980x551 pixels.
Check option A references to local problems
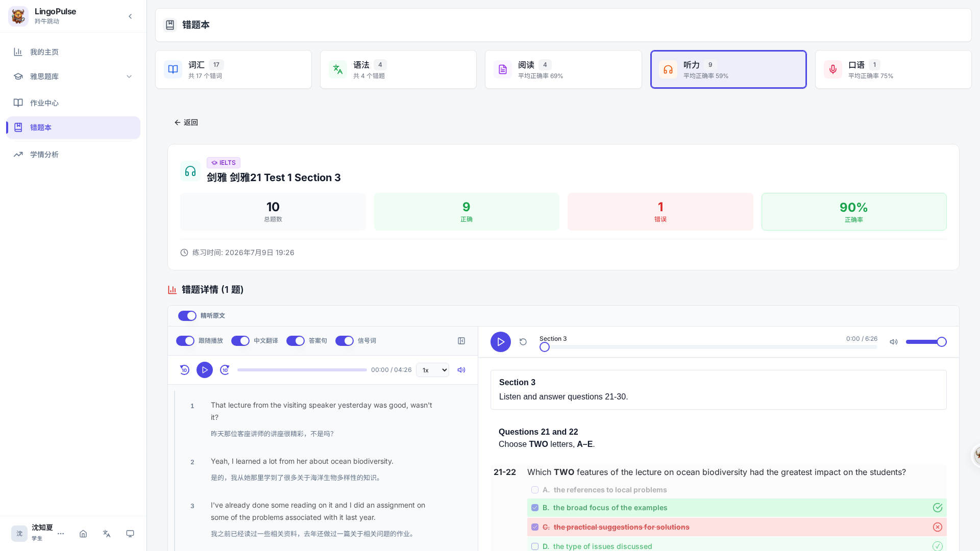(535, 490)
